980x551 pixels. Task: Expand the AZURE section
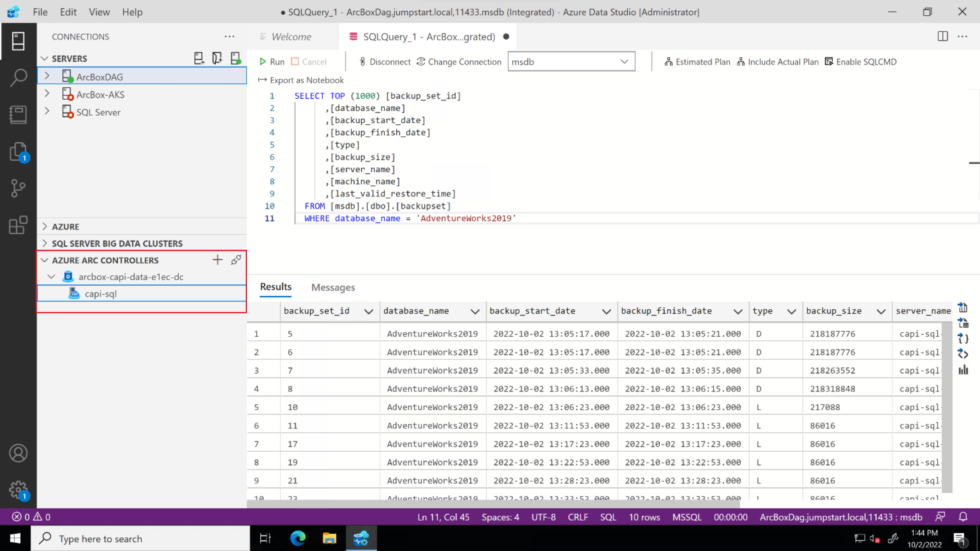45,227
